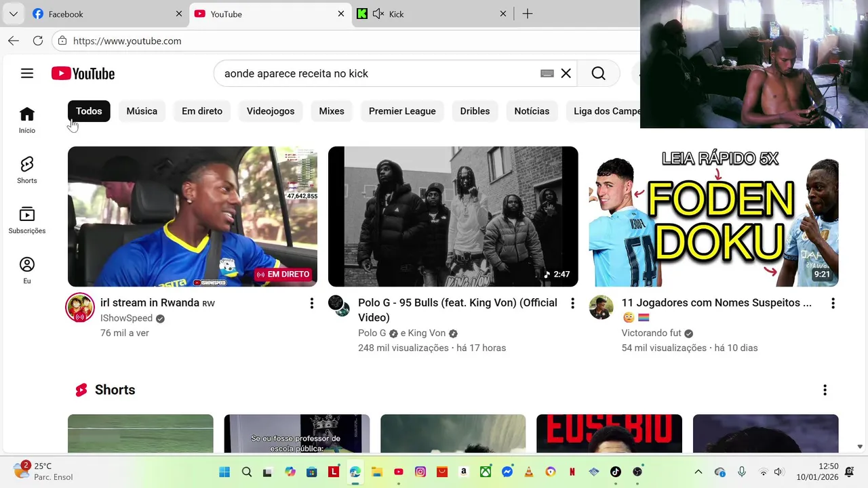Open the Victorando fut channel name link
The width and height of the screenshot is (868, 488).
pos(652,333)
